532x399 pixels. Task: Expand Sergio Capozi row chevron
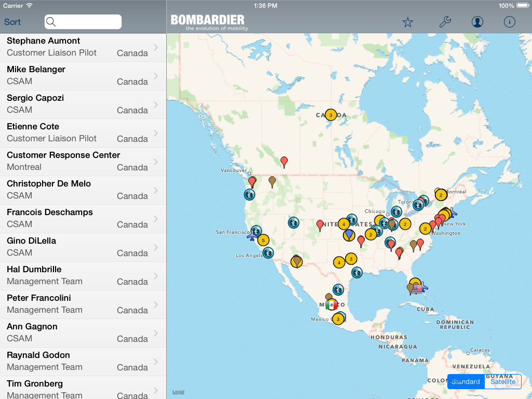click(x=156, y=104)
